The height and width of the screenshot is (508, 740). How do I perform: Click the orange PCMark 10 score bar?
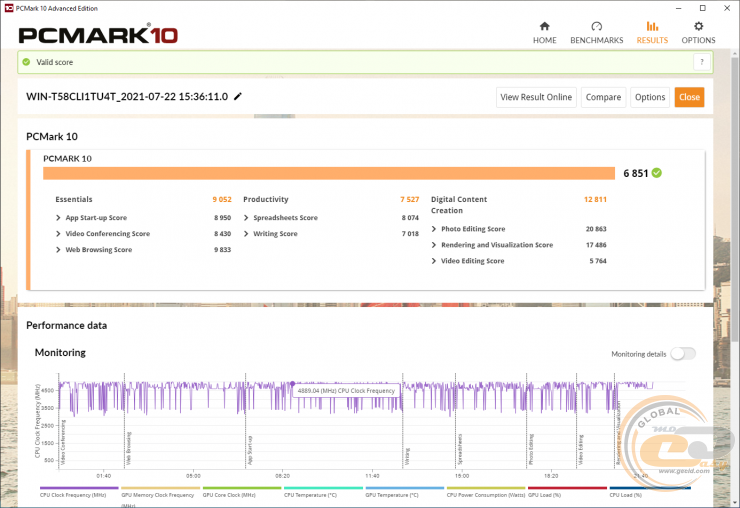point(329,173)
